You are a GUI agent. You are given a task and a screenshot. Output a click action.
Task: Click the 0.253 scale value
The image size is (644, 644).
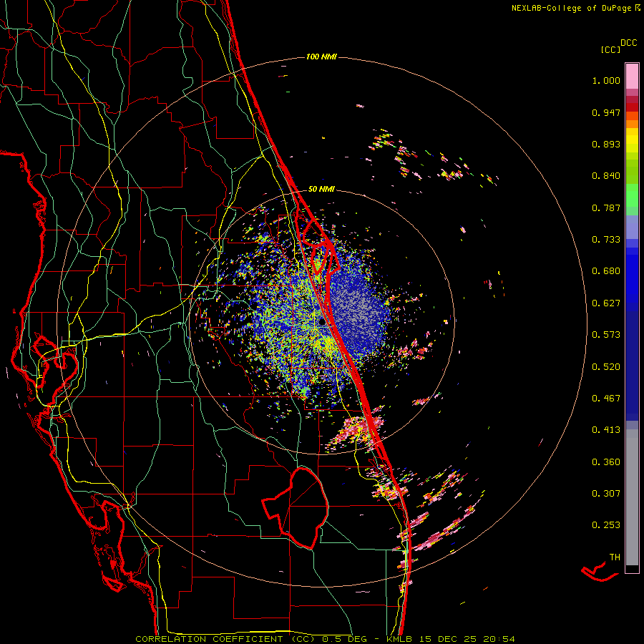click(606, 525)
